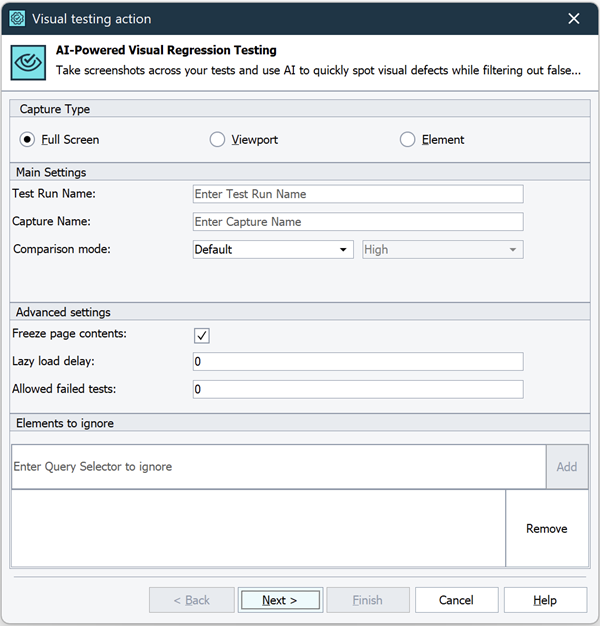Open the Comparison mode Default dropdown
The width and height of the screenshot is (600, 626).
point(273,250)
